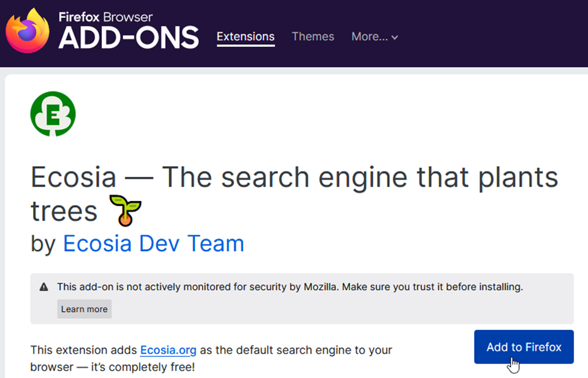Open the Ecosia.org hyperlink in the description

pyautogui.click(x=168, y=350)
